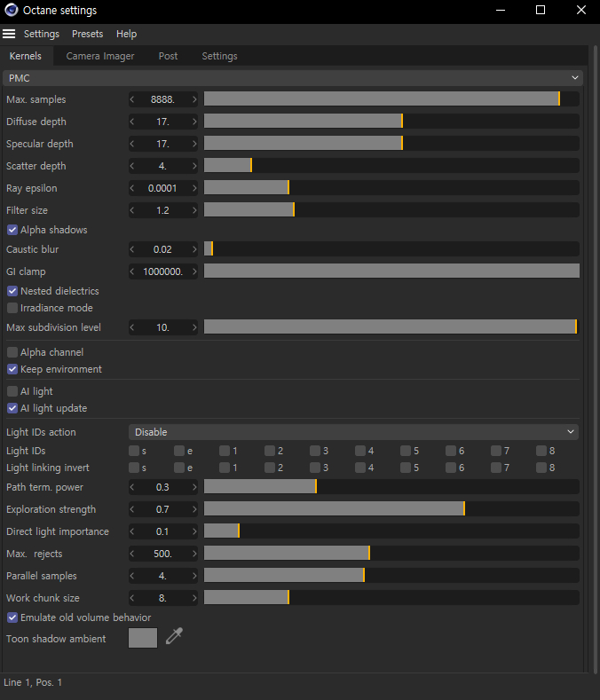Increase Max. samples with right arrow
The image size is (600, 700).
(194, 99)
